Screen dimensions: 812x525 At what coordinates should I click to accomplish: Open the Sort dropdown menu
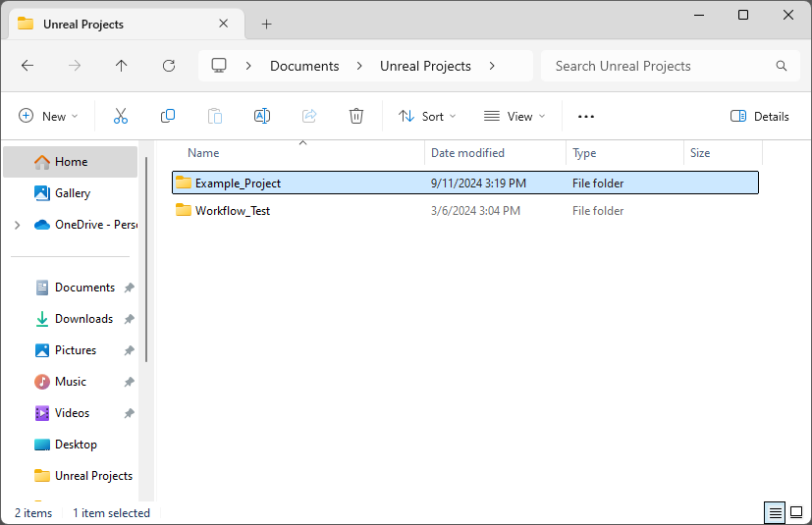click(x=427, y=116)
